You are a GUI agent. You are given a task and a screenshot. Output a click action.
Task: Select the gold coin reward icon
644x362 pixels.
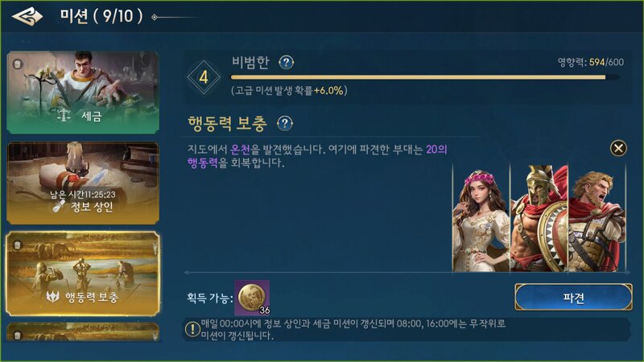252,298
